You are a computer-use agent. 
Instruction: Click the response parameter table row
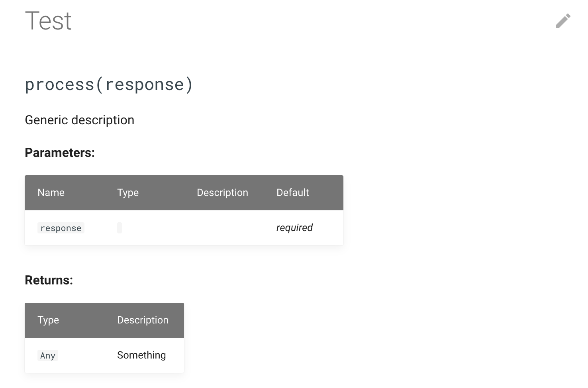[x=183, y=227]
